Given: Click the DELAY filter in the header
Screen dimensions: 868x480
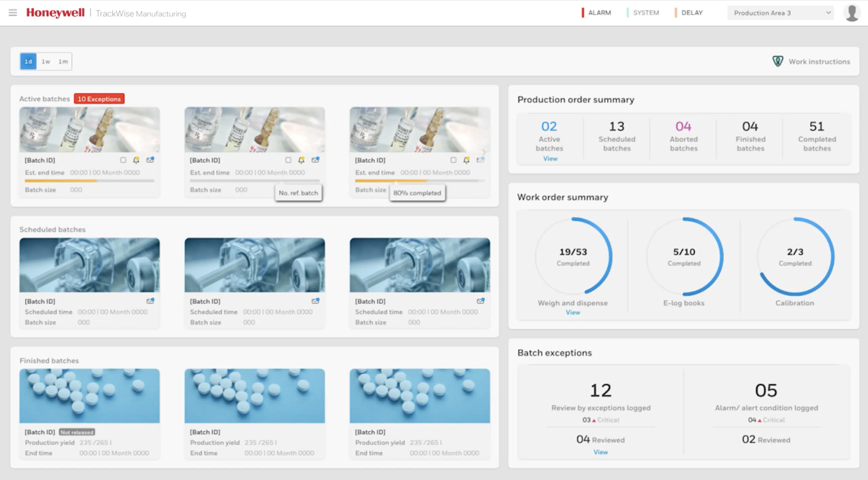Looking at the screenshot, I should point(692,13).
